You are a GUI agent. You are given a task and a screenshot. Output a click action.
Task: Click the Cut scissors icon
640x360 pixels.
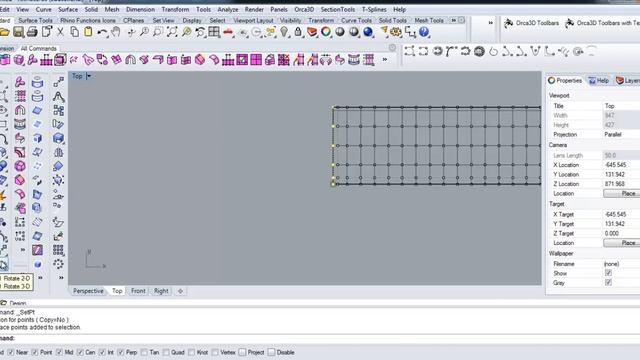pyautogui.click(x=60, y=32)
